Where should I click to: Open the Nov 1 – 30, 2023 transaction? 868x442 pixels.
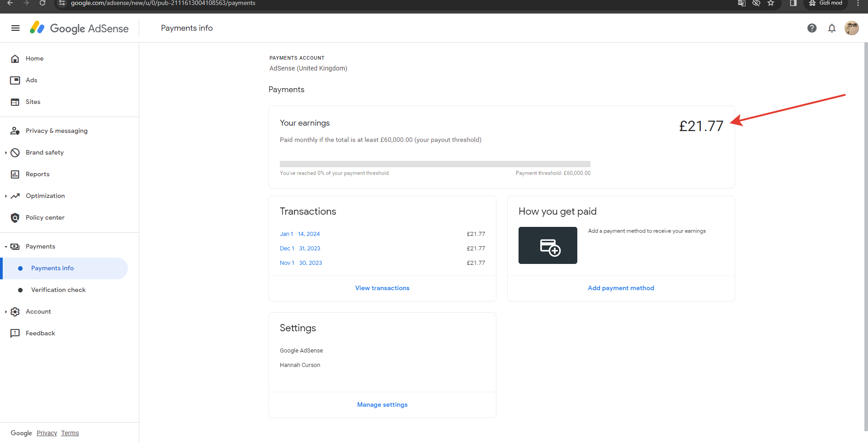click(301, 263)
